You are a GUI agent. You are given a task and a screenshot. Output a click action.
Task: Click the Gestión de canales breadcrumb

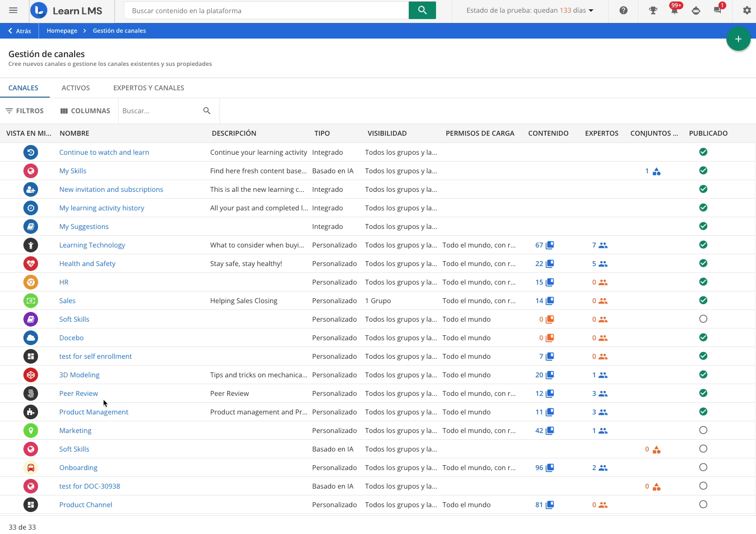[x=119, y=31]
